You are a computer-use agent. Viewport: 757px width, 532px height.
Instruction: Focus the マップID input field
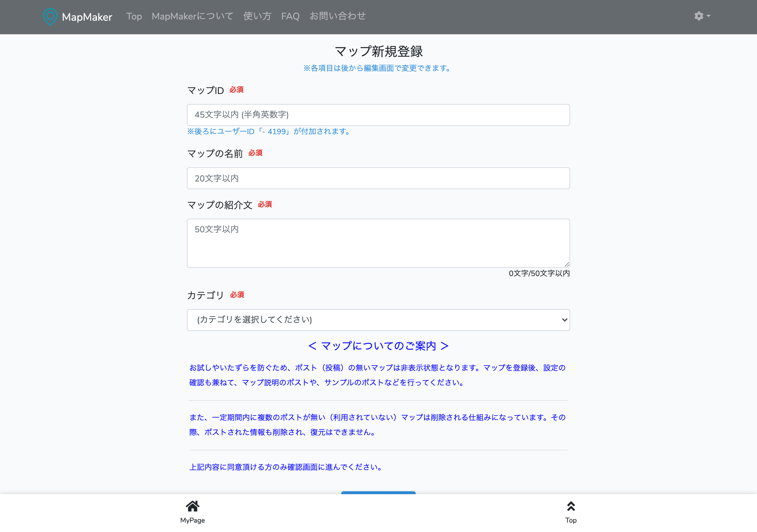coord(378,115)
